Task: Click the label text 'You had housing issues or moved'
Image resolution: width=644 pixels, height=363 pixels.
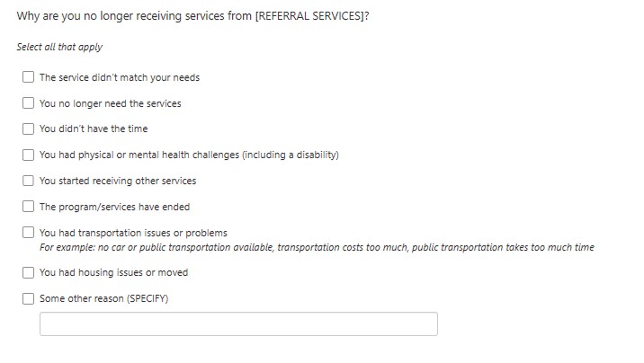Action: (x=114, y=272)
